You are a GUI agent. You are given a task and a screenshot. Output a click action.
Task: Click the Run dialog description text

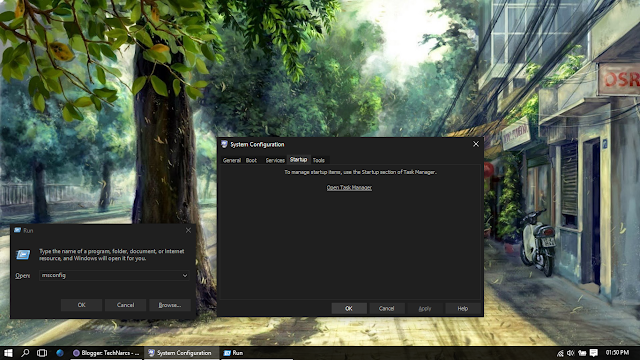(x=112, y=255)
